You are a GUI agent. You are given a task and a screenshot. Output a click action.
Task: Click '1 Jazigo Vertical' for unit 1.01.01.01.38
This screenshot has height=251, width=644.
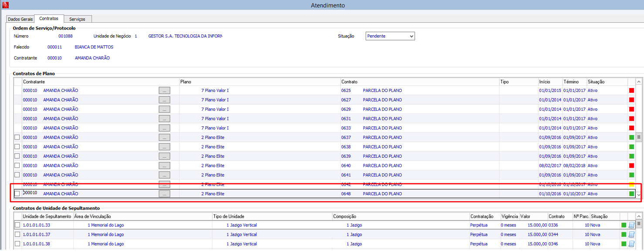pos(242,244)
